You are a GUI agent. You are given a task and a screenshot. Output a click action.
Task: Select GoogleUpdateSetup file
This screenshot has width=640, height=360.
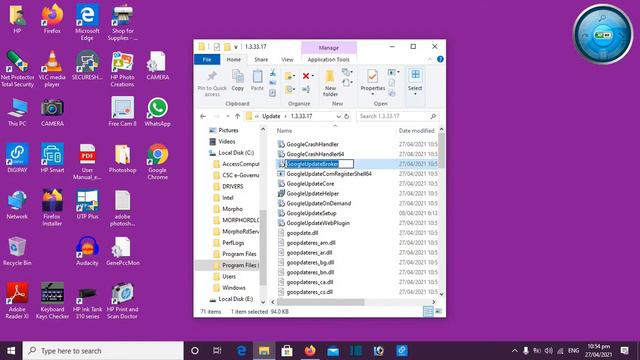pyautogui.click(x=311, y=213)
